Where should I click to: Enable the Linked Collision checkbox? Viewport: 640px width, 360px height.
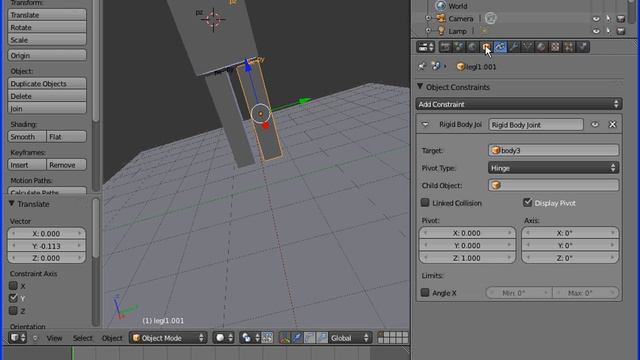(425, 202)
